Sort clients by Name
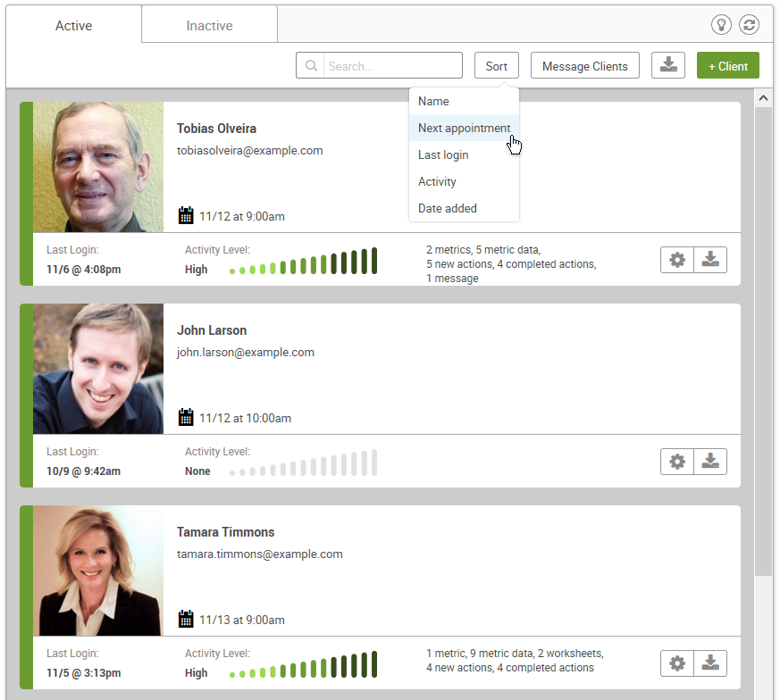Screen dimensions: 780x700 tap(464, 102)
